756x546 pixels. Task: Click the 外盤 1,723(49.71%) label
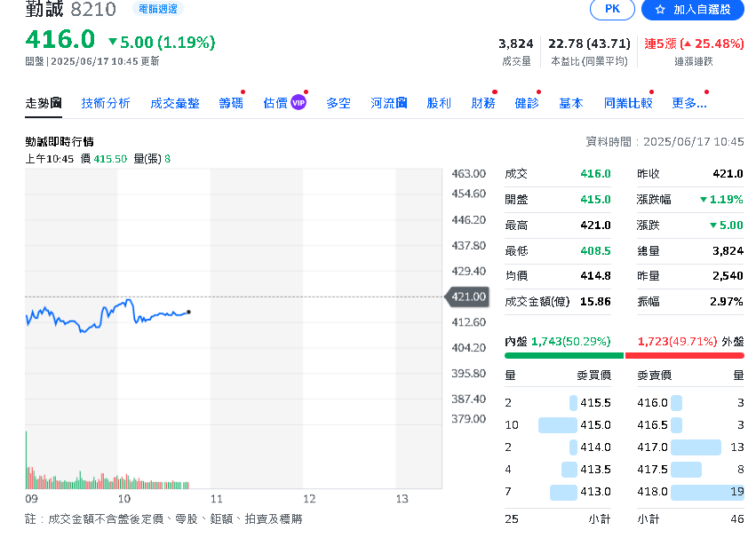pos(690,342)
